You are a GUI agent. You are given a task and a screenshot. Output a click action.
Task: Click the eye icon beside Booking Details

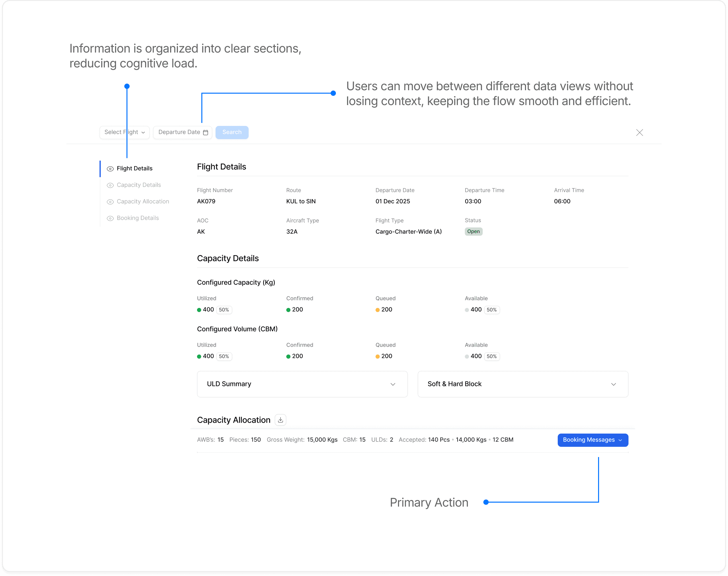pos(110,218)
